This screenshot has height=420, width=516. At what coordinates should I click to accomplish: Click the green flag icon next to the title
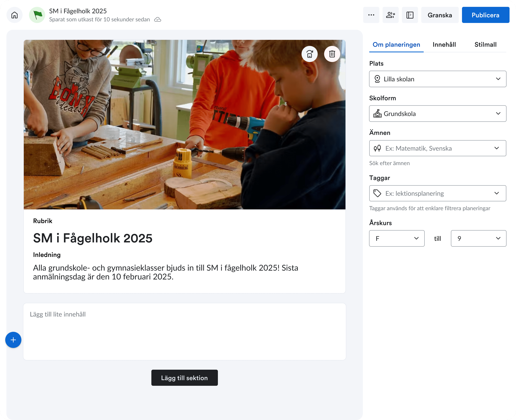point(37,15)
